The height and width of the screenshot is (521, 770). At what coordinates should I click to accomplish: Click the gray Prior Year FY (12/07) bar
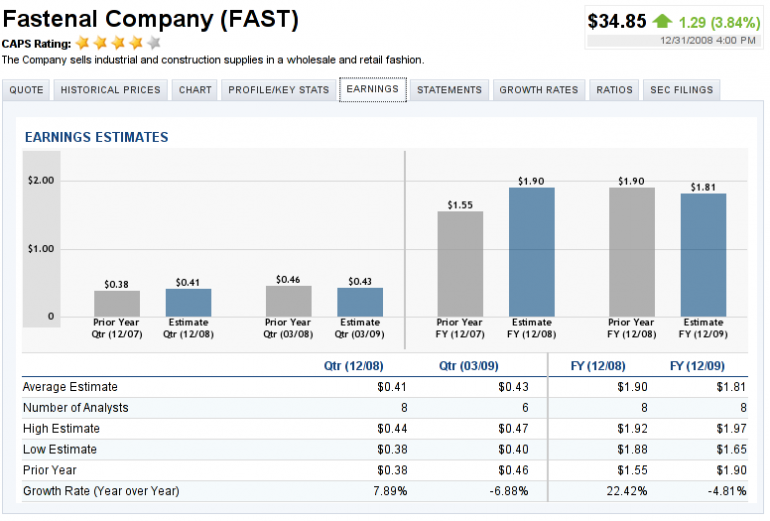click(460, 264)
